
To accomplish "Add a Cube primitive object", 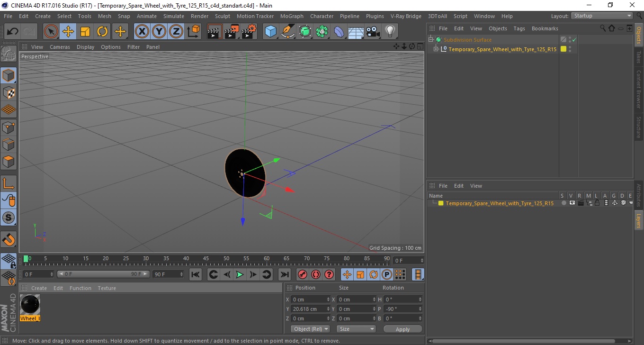I will 271,32.
